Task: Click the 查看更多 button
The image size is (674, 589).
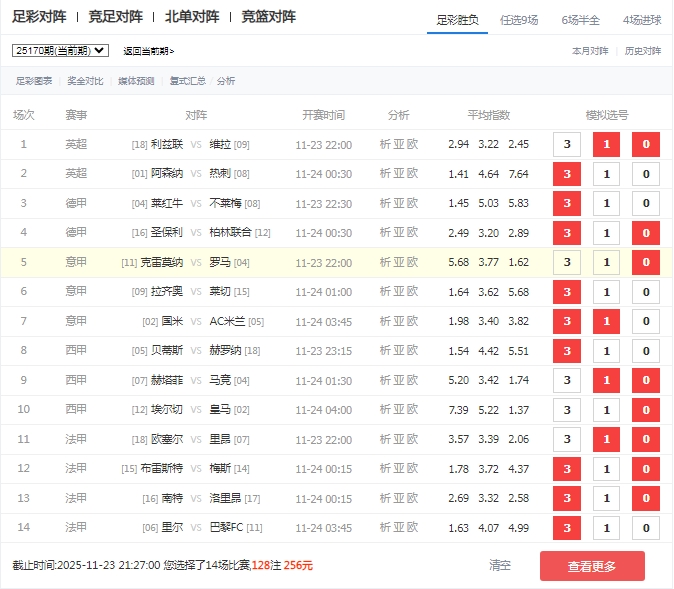Action: point(592,566)
